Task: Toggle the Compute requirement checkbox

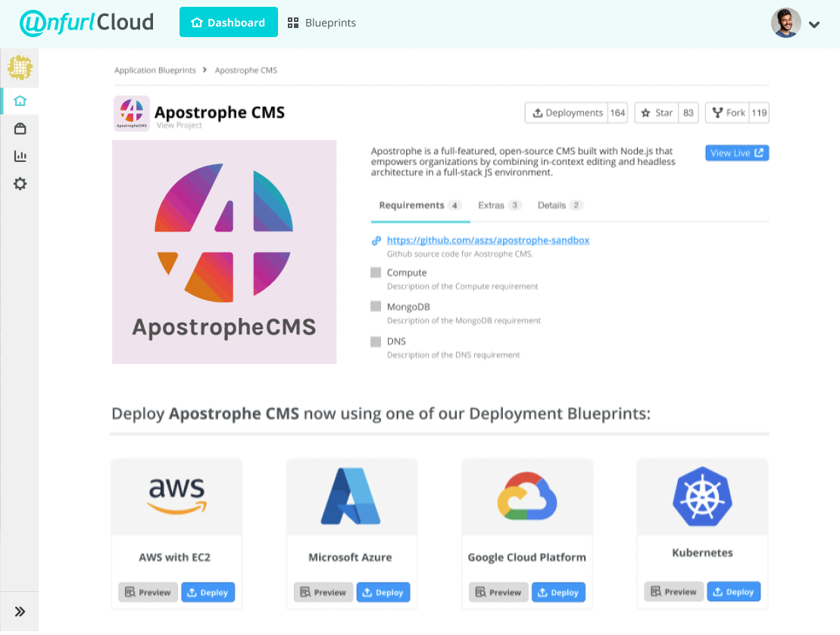Action: pos(376,272)
